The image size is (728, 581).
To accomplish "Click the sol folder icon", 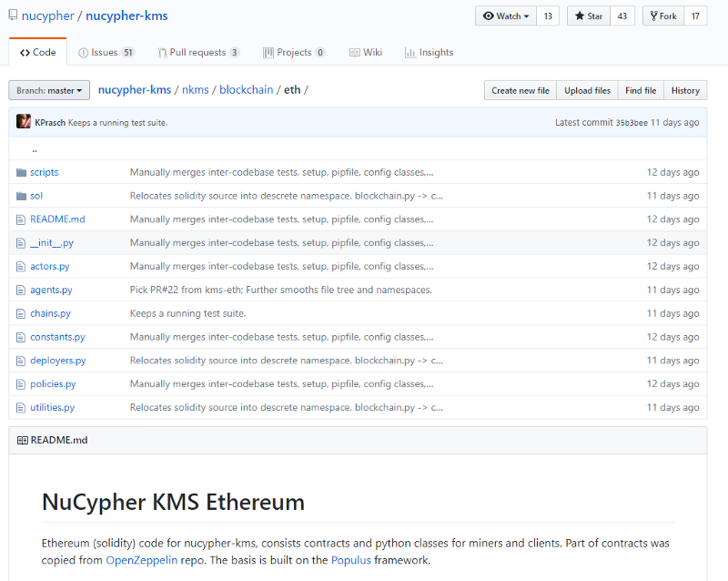I will point(21,196).
